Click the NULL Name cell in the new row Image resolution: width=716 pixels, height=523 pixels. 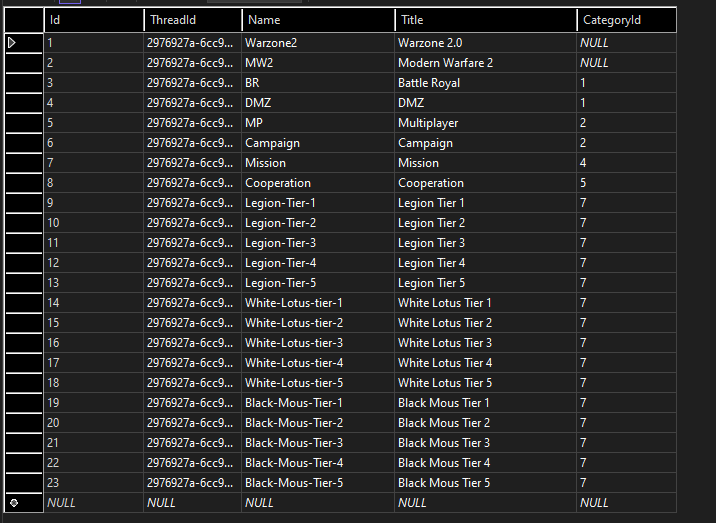click(x=318, y=503)
